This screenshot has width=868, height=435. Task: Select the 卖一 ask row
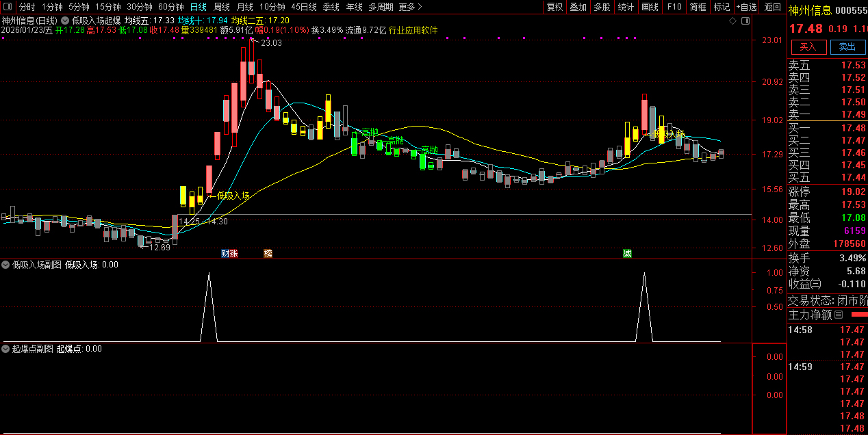coord(828,115)
